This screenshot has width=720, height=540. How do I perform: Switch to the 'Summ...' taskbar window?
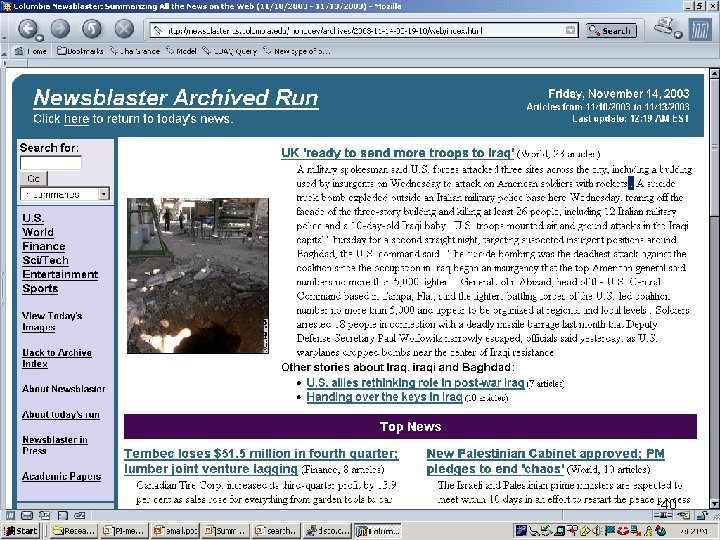pos(225,531)
